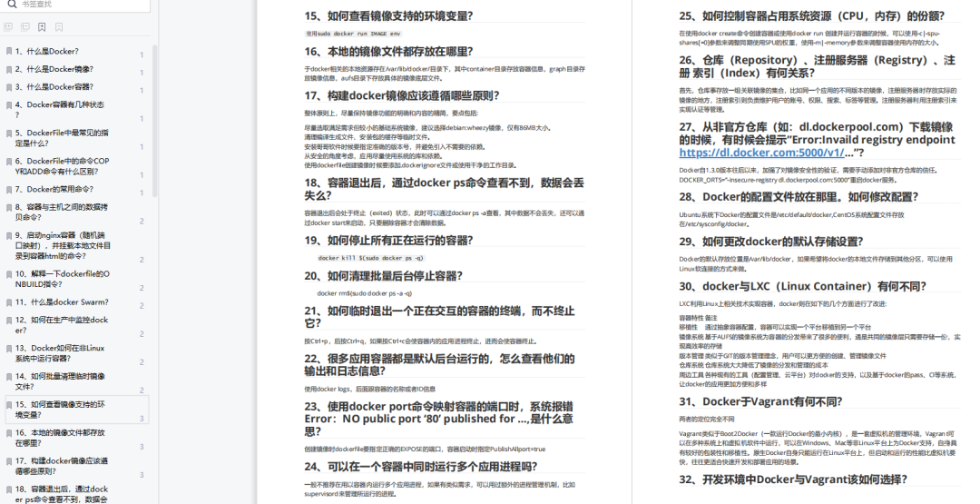
Task: Click heading 28、Docker的配置文件放在那里。如何修改配置?
Action: tap(799, 197)
